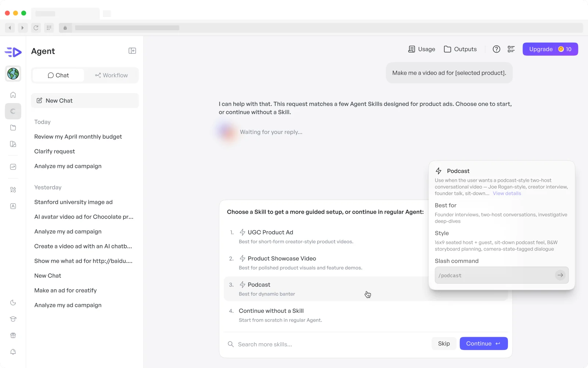
Task: Open 'Review my April monthly budget' chat
Action: pos(78,137)
